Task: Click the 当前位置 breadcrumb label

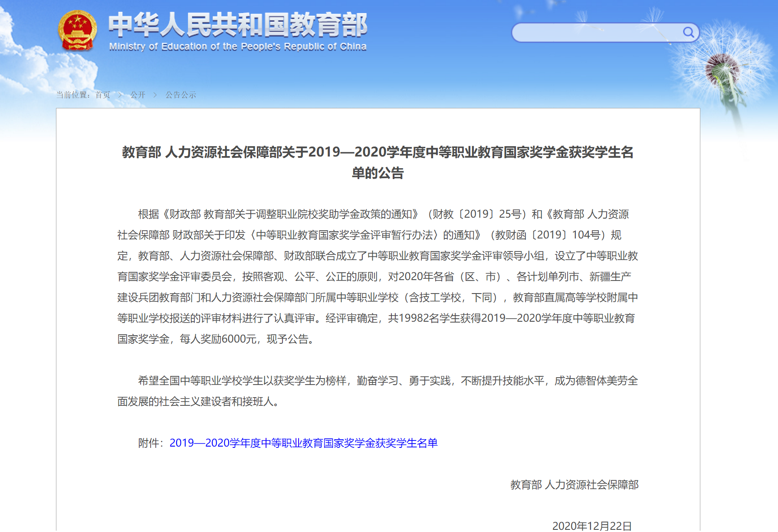Action: [x=73, y=95]
